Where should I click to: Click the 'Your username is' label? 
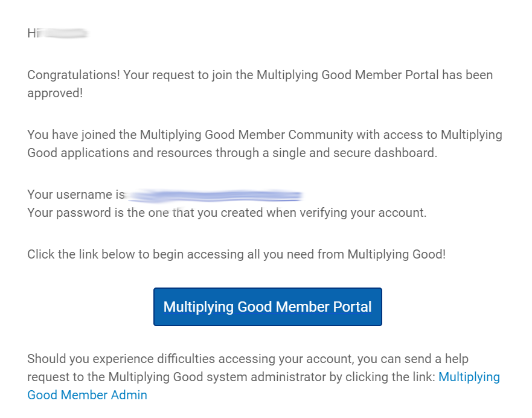tap(76, 195)
